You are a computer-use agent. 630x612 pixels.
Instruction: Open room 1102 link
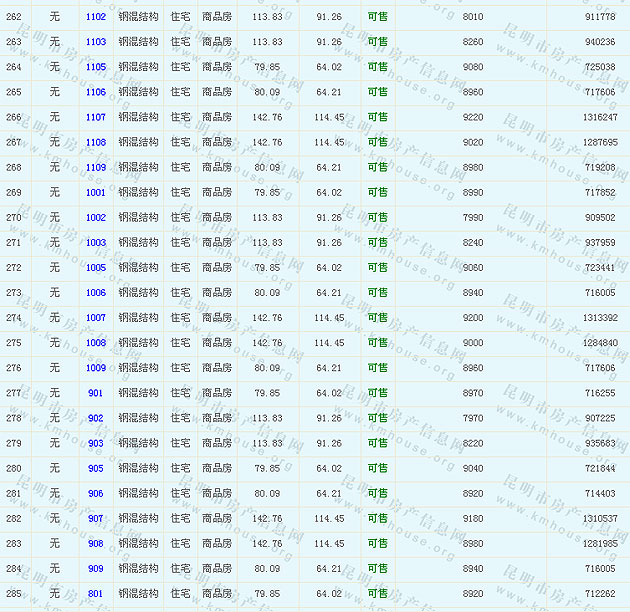(x=96, y=17)
